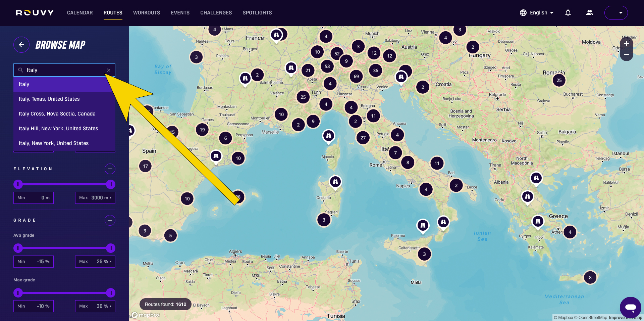Click cluster marker 36 near Venice
The width and height of the screenshot is (644, 321).
376,71
